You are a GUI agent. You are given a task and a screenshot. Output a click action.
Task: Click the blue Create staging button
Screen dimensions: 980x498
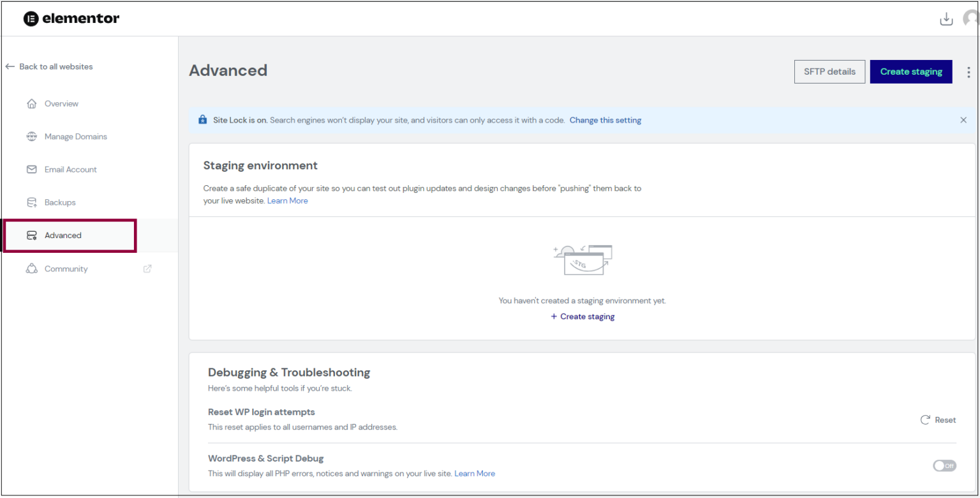[x=910, y=72]
